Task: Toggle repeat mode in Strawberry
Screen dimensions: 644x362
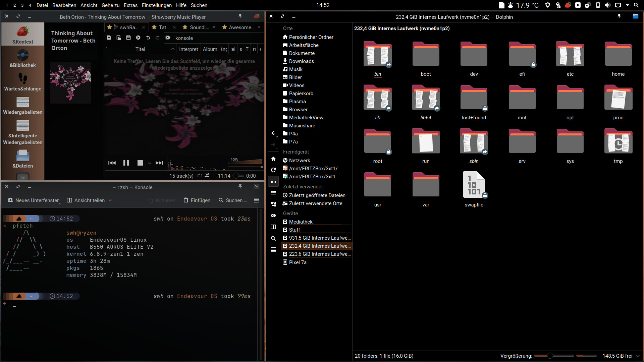Action: click(x=200, y=175)
